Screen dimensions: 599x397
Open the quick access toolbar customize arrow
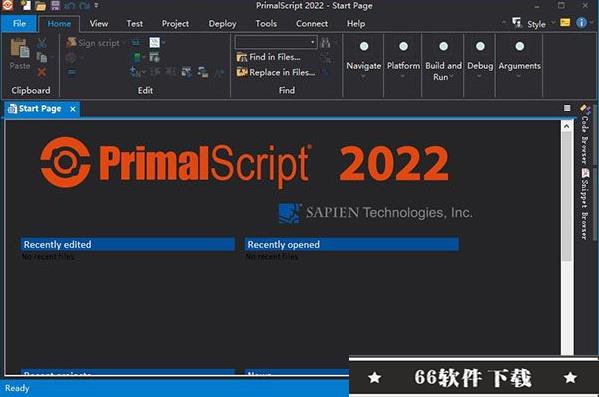(96, 5)
